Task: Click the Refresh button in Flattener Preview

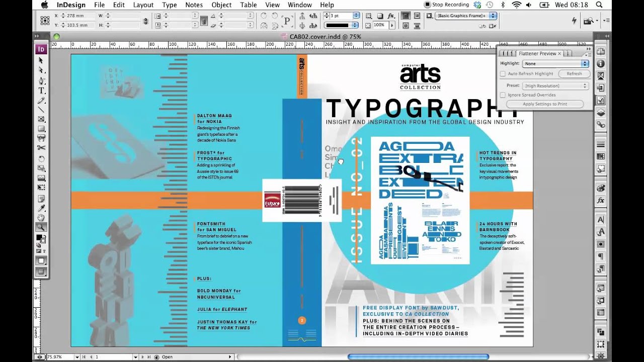Action: tap(574, 74)
